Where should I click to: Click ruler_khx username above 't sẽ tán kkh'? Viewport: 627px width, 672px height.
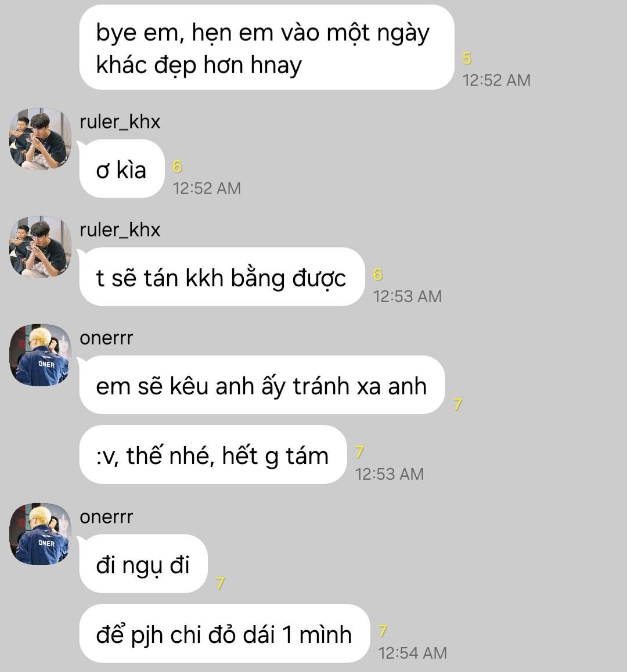coord(120,230)
